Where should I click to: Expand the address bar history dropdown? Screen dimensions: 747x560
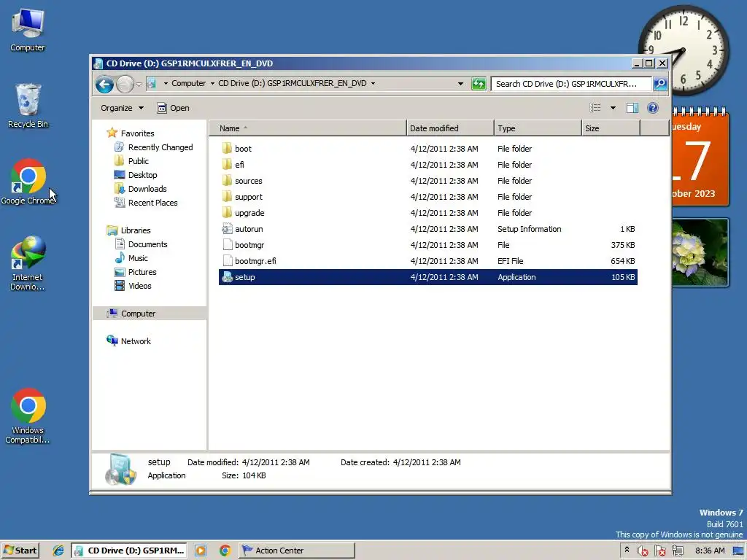coord(460,84)
